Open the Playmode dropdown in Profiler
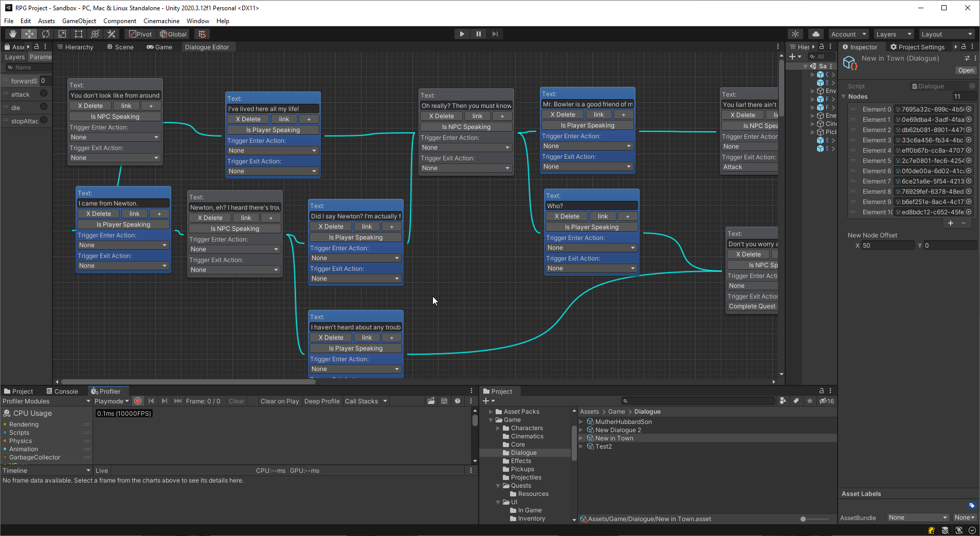 [x=112, y=401]
